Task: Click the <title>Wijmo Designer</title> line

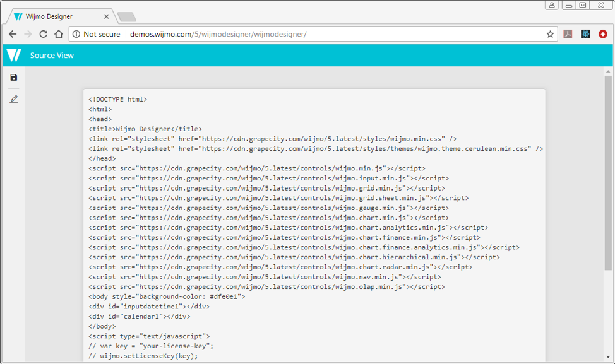Action: click(x=145, y=129)
